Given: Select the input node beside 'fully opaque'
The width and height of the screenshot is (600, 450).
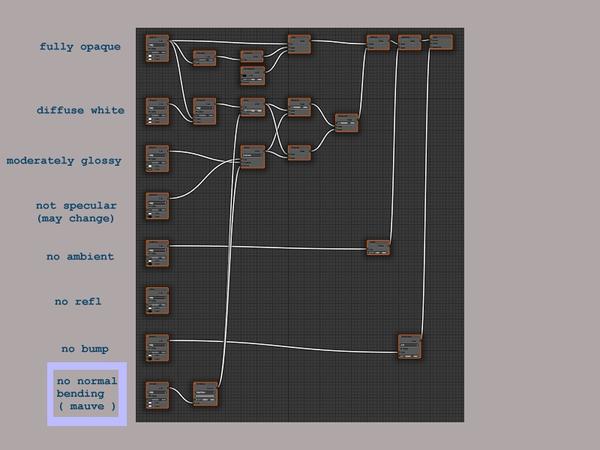Looking at the screenshot, I should point(157,48).
